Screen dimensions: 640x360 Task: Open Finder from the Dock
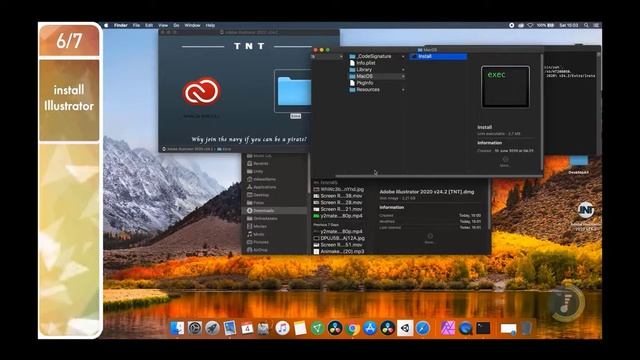click(x=177, y=328)
